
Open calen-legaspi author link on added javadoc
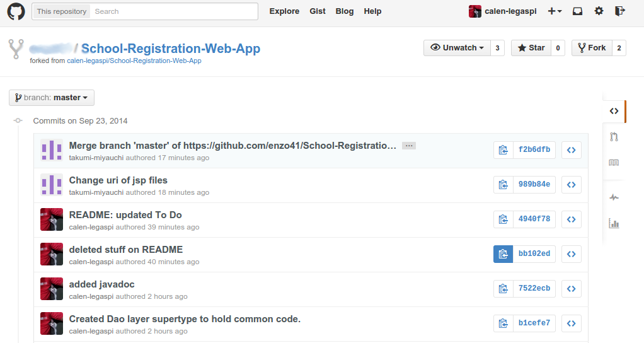point(91,296)
